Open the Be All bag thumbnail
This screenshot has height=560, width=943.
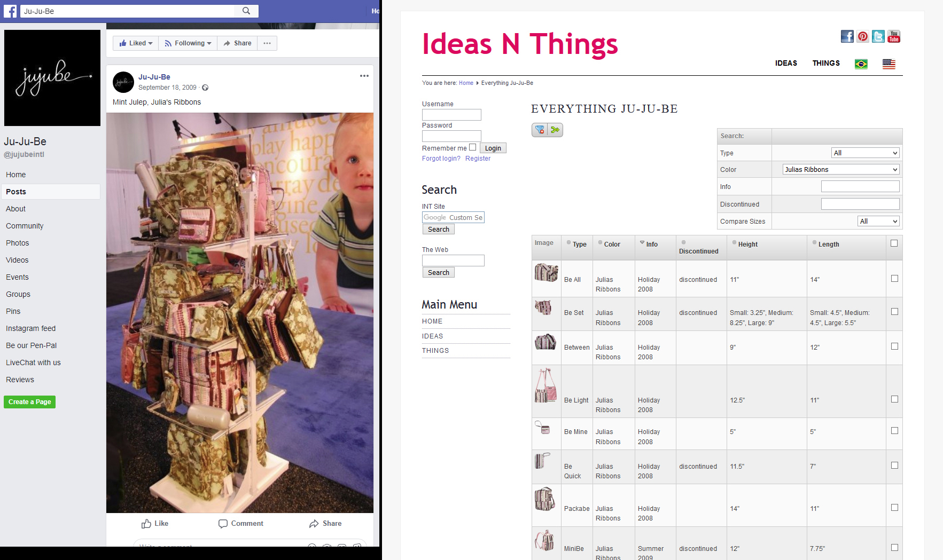pyautogui.click(x=546, y=272)
